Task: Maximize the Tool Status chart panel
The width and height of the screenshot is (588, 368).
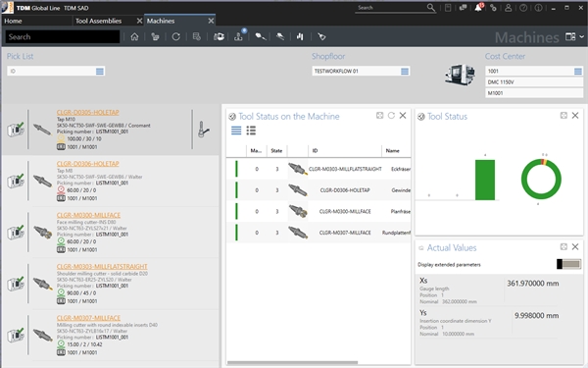Action: 563,116
